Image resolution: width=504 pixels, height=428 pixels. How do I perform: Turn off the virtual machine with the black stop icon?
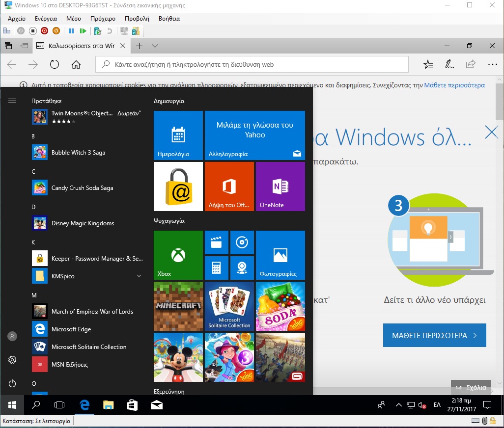(33, 31)
